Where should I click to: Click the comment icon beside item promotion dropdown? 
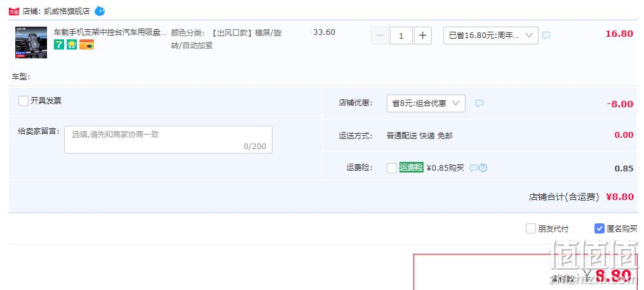coord(546,36)
